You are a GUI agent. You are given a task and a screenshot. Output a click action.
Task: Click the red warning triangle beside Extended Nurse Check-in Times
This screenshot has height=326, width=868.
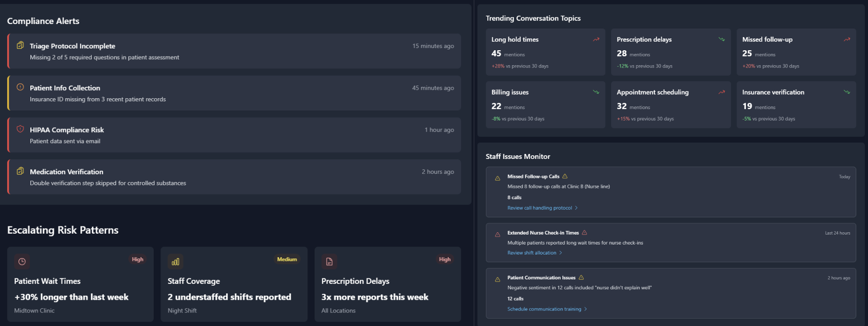point(584,232)
